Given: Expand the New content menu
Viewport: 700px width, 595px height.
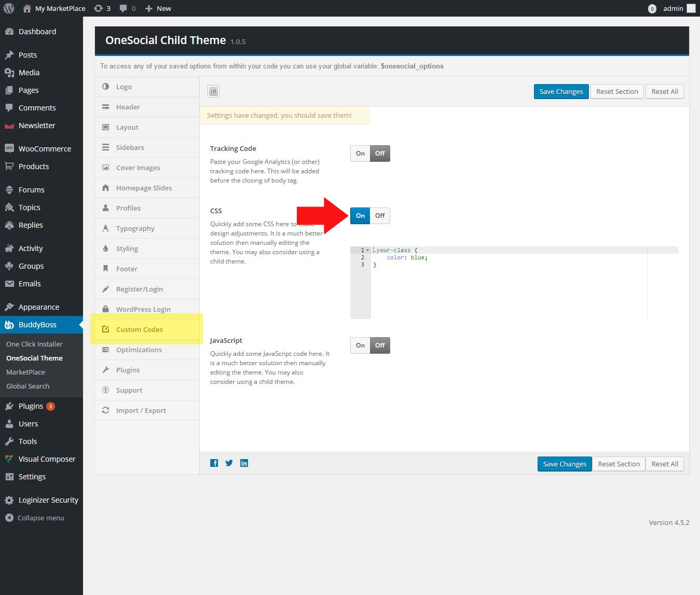Looking at the screenshot, I should (158, 8).
